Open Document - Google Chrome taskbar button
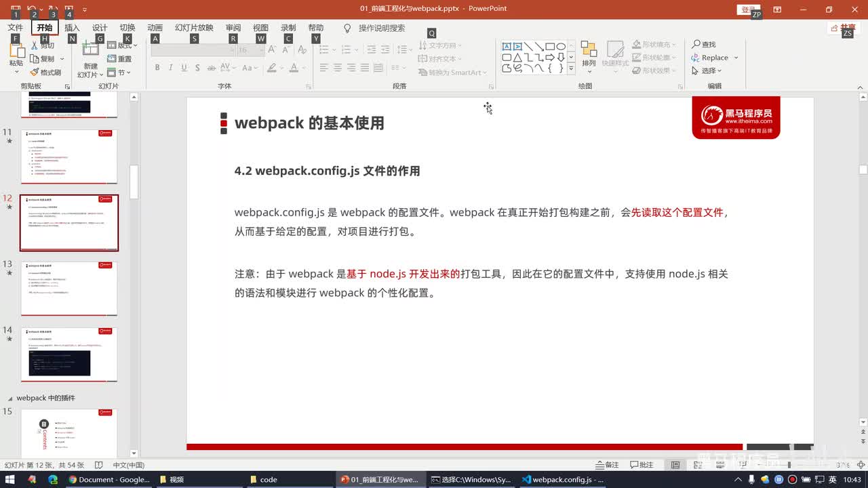 [x=108, y=479]
